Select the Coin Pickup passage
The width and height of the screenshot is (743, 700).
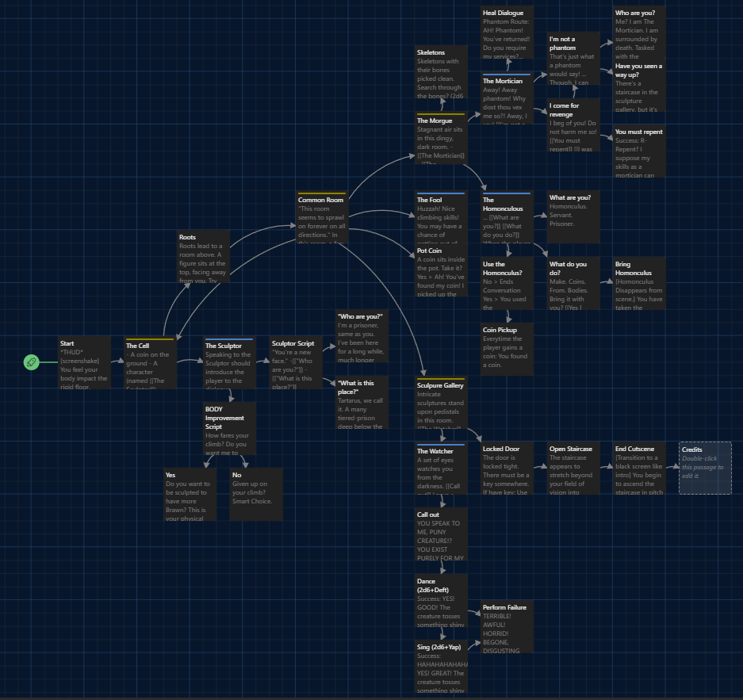pos(507,350)
